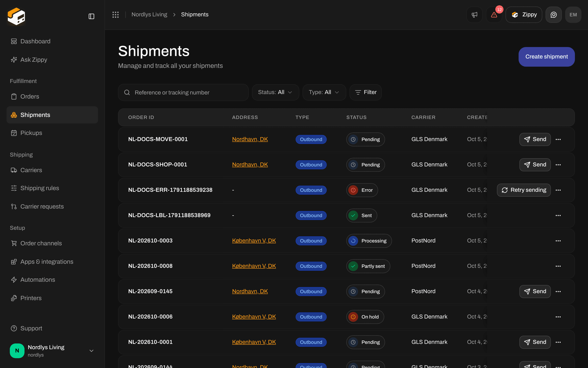Open the Zippy assistant button in header
Image resolution: width=588 pixels, height=368 pixels.
tap(524, 15)
